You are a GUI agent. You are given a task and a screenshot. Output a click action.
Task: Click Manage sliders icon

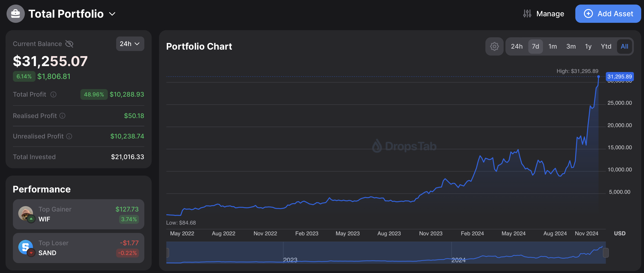point(527,14)
